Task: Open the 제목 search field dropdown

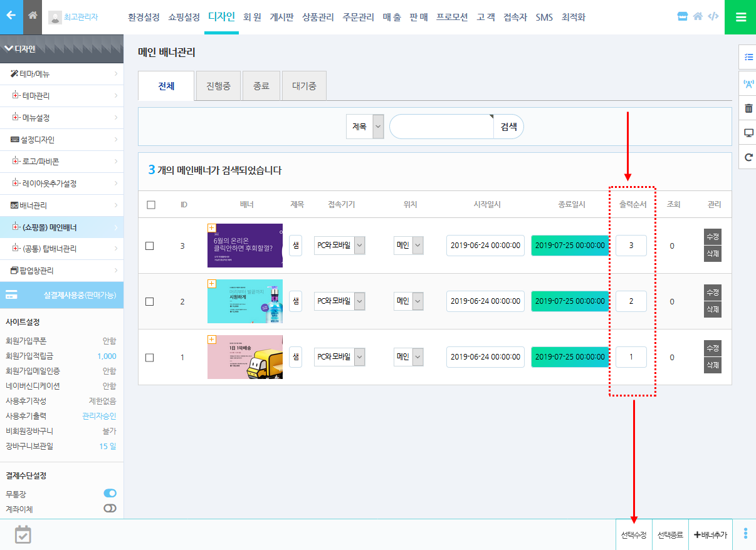Action: coord(364,126)
